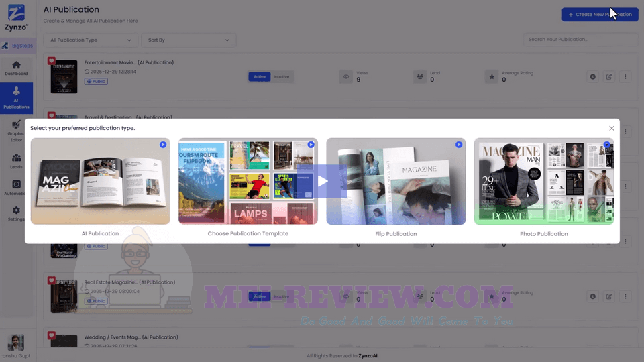
Task: Click the Real Estate Magazine edit icon
Action: coord(609,296)
